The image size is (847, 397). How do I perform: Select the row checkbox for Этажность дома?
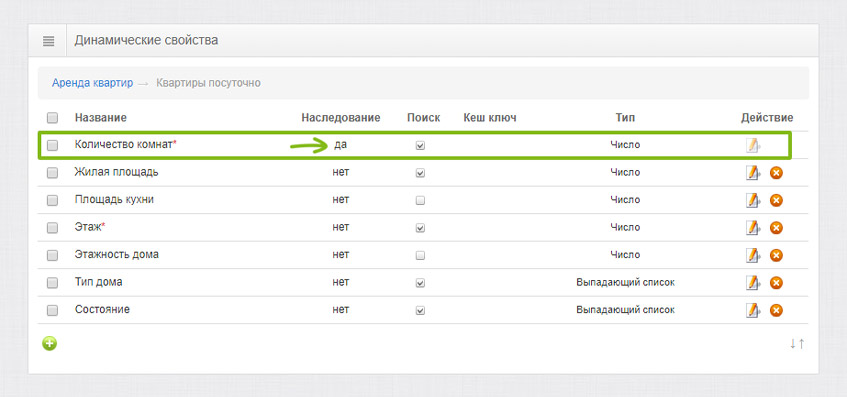click(x=52, y=255)
